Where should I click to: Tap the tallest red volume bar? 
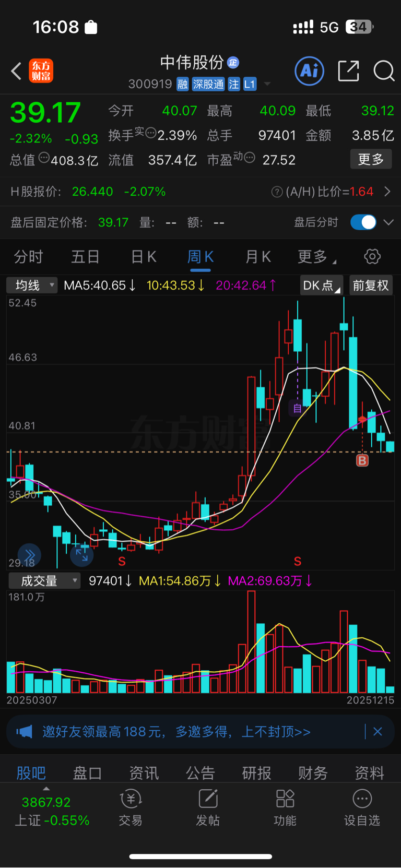[251, 642]
